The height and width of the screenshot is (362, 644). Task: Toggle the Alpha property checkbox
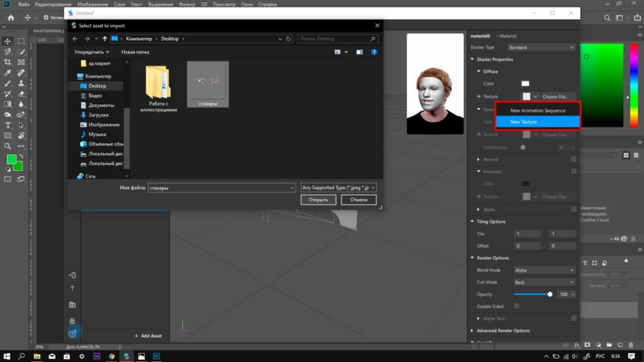[574, 209]
